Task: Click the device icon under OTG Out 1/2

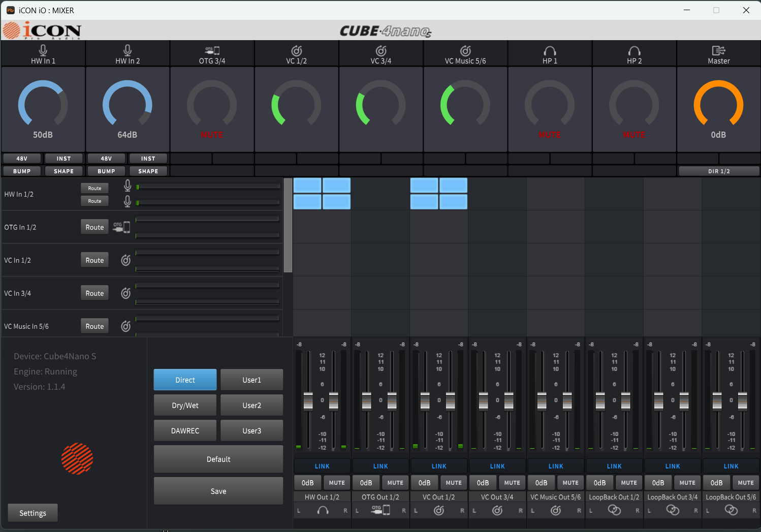Action: pyautogui.click(x=380, y=510)
